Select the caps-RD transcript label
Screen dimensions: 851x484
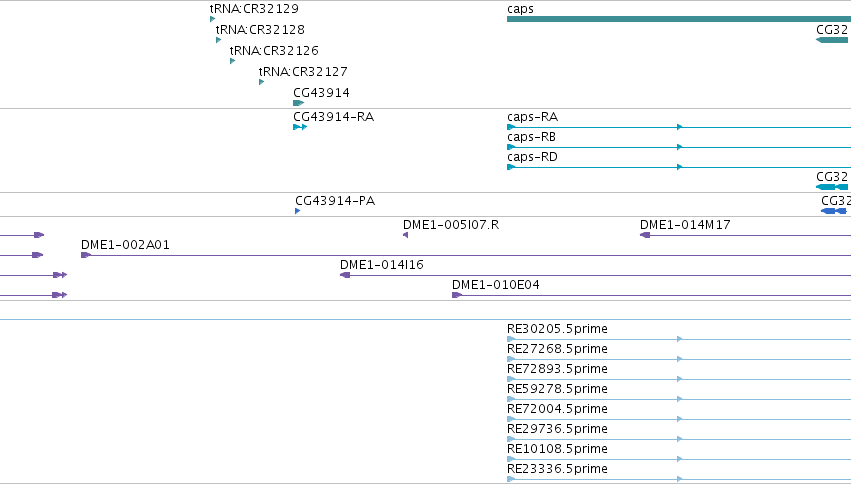click(532, 157)
